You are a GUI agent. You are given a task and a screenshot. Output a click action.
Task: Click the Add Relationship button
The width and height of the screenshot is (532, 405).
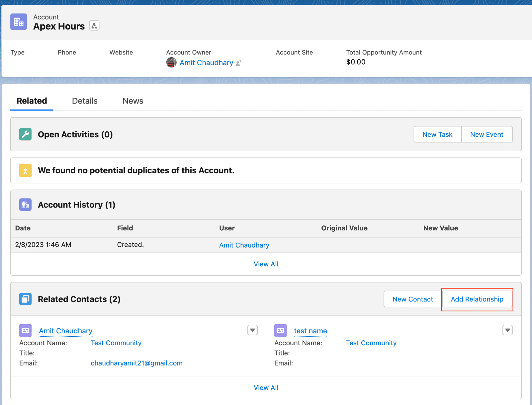[x=477, y=299]
